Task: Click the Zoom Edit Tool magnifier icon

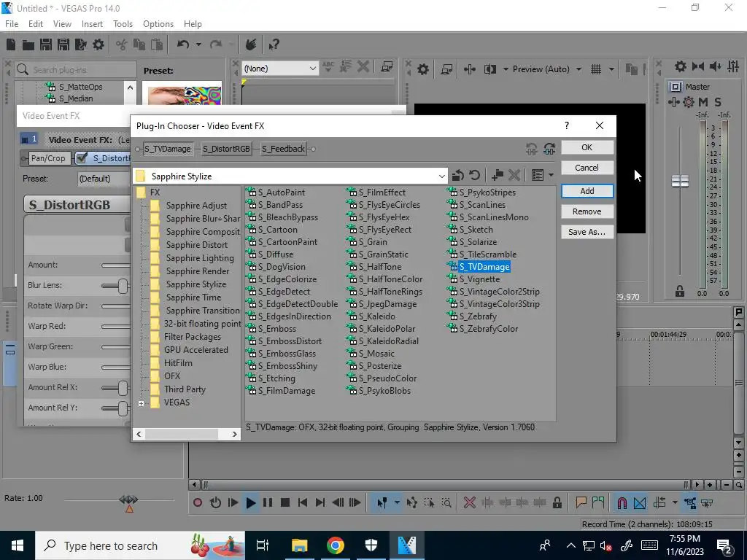Action: tap(446, 502)
